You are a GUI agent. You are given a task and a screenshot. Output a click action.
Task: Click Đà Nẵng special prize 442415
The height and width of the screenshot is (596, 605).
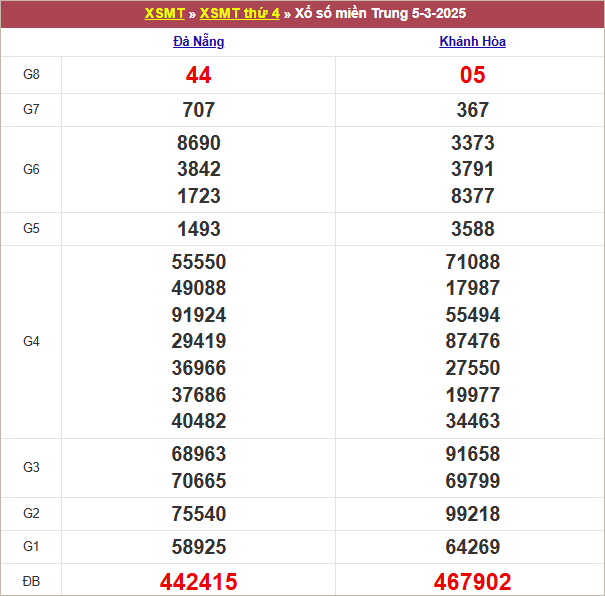(199, 582)
